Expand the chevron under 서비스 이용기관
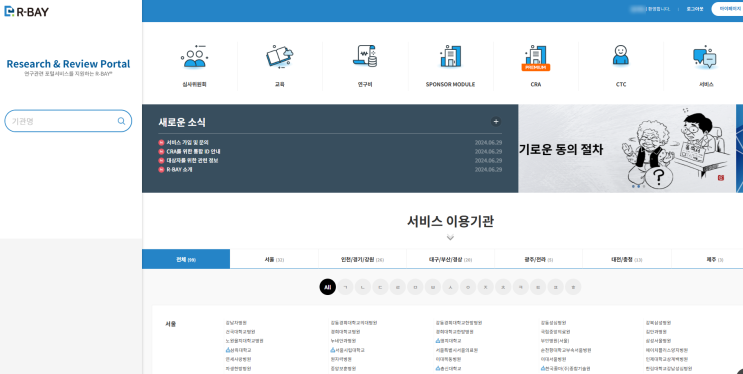Image resolution: width=743 pixels, height=374 pixels. (x=450, y=237)
